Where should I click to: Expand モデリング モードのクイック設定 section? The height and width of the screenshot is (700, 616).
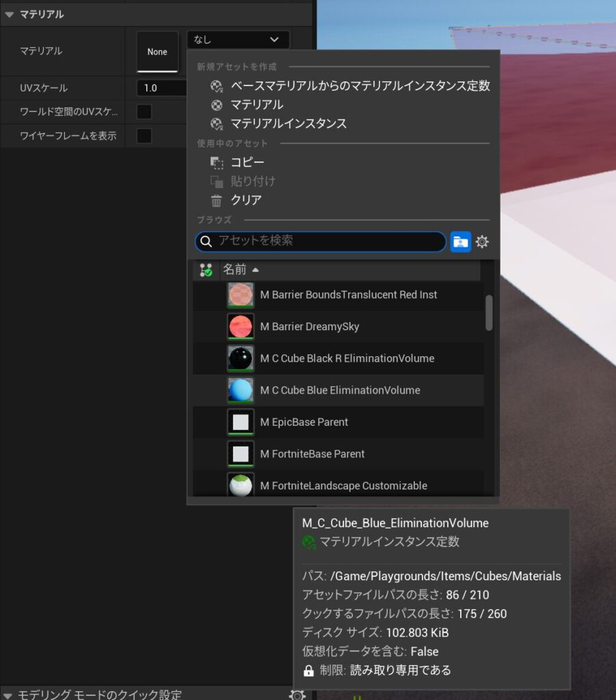click(8, 695)
